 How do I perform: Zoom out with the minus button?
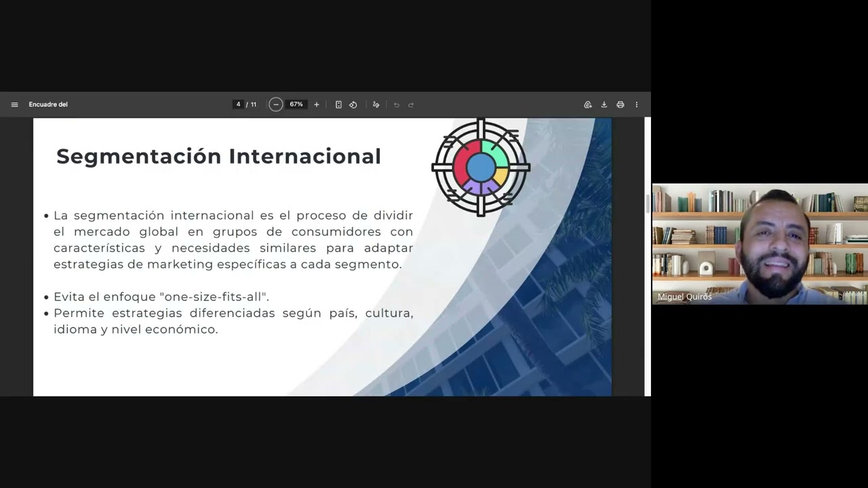point(275,104)
